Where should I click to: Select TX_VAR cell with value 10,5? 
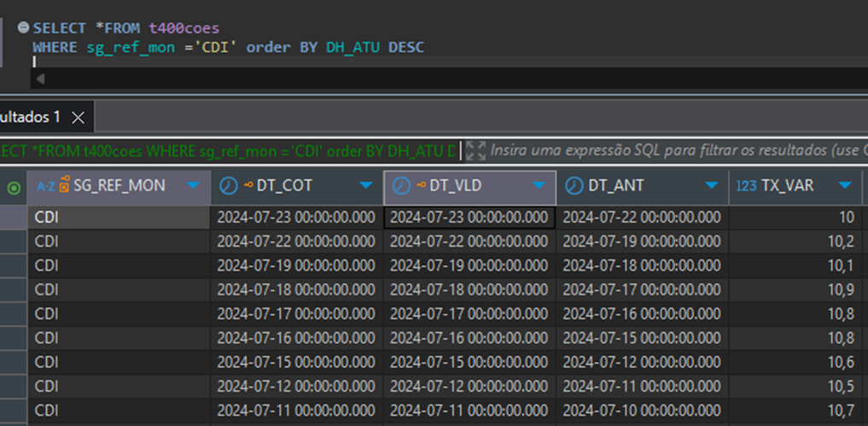[x=795, y=387]
